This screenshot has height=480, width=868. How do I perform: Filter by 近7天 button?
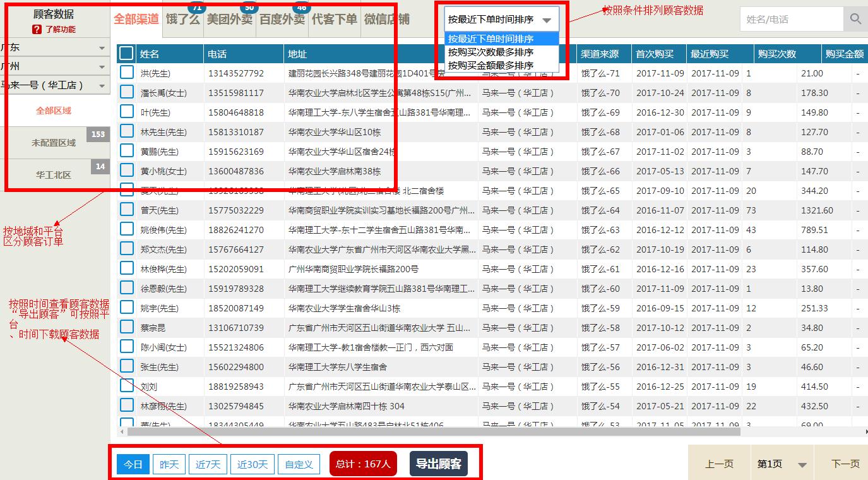208,464
